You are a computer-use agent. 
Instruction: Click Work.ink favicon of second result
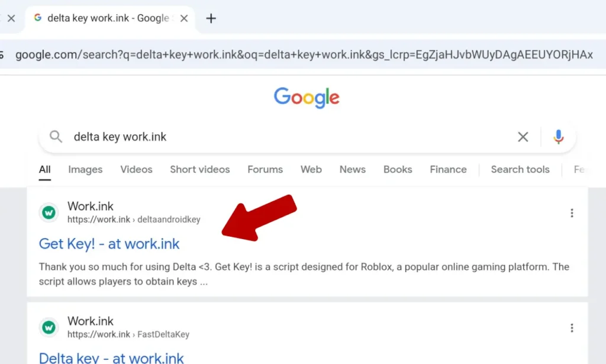pos(49,327)
